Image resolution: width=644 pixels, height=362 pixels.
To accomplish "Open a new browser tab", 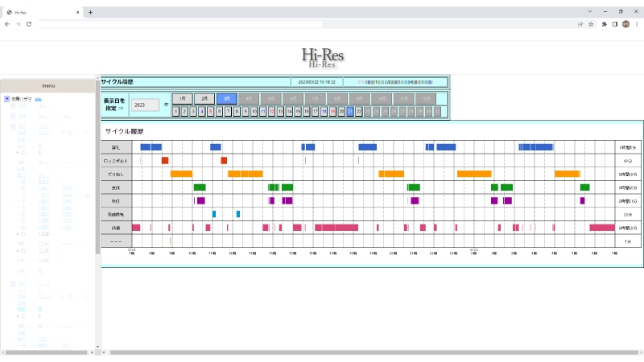I will tap(90, 12).
